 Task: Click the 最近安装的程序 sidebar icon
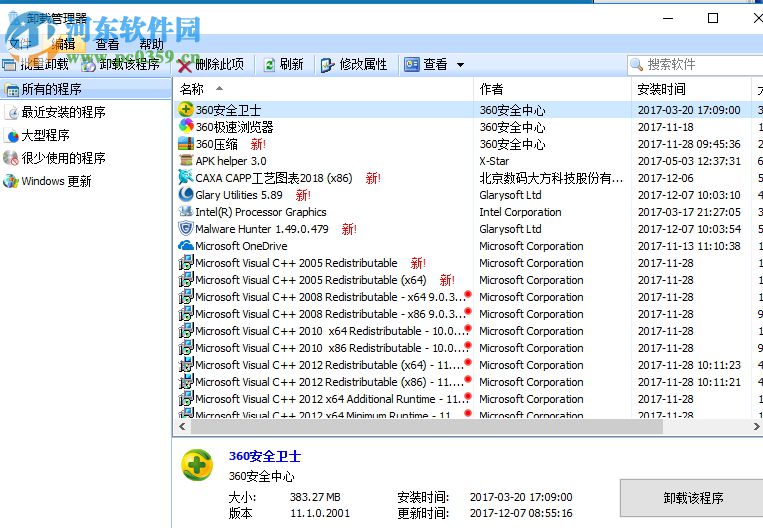pyautogui.click(x=11, y=112)
